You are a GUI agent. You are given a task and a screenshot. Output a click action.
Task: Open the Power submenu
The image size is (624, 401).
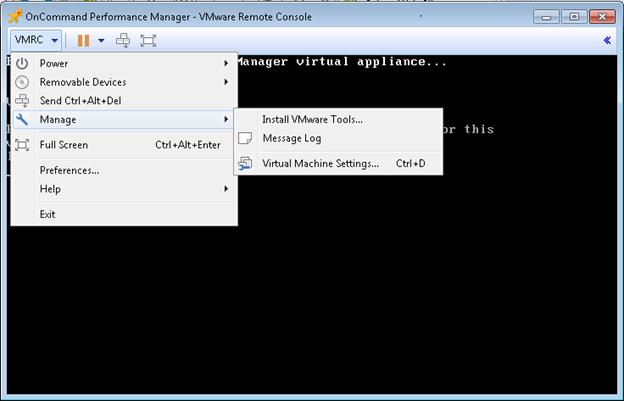pos(124,63)
